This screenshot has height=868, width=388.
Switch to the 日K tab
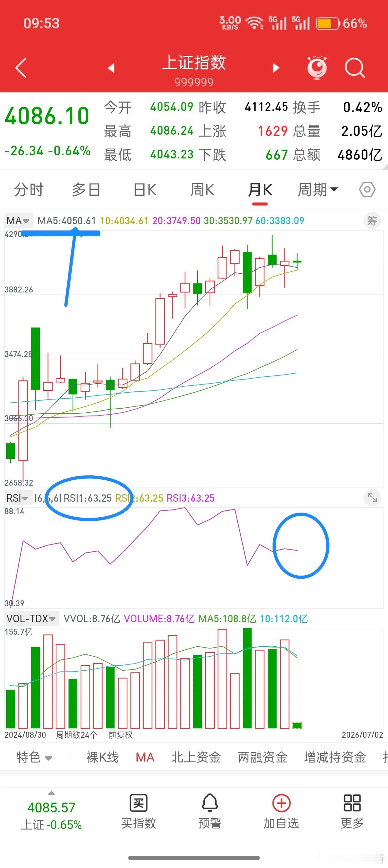(x=145, y=189)
